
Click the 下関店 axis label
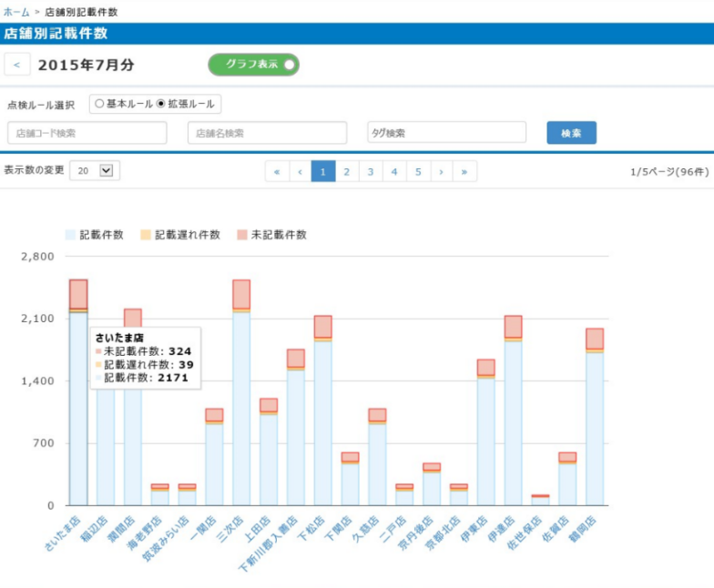coord(339,528)
